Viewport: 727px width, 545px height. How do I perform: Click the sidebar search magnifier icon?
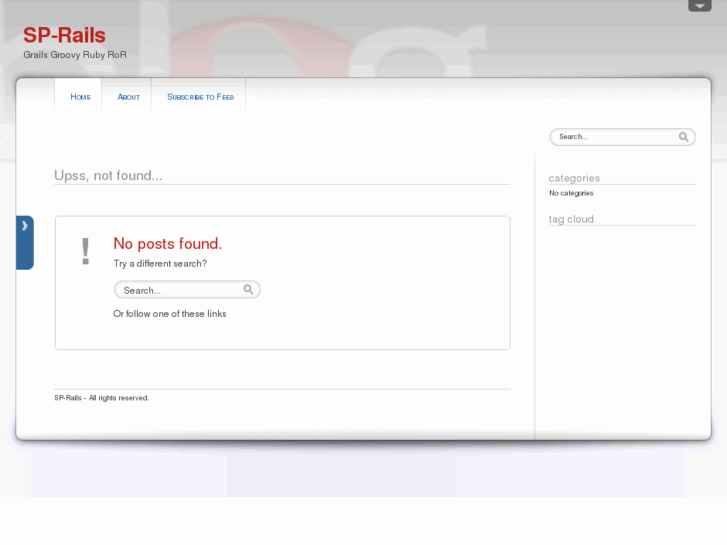(683, 137)
